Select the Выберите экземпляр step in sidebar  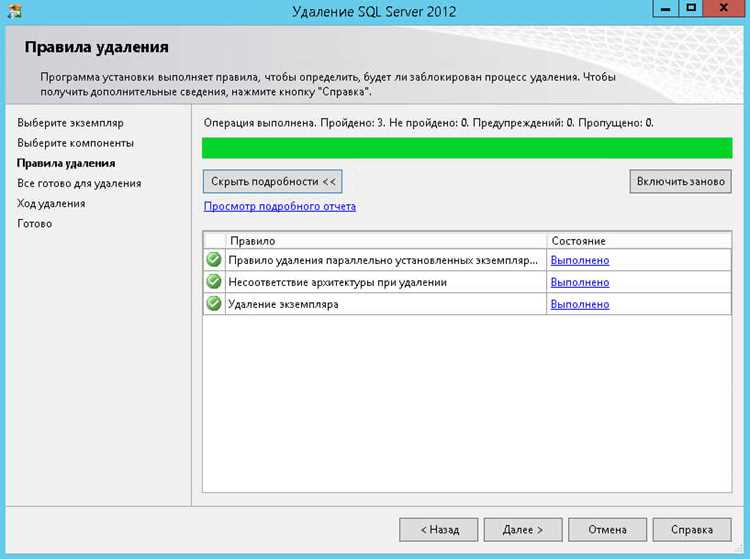(x=70, y=123)
